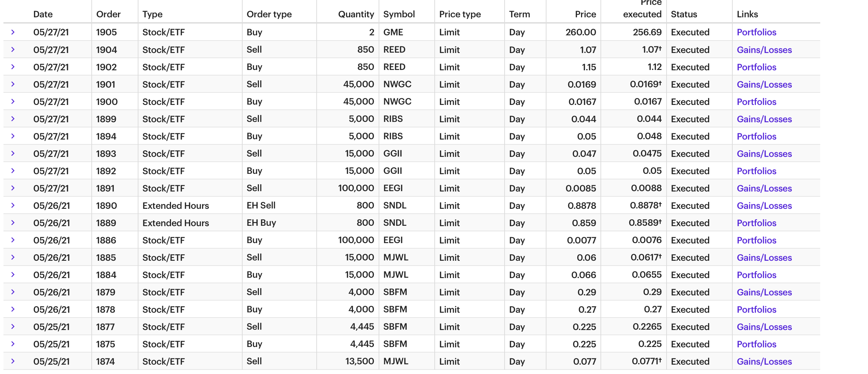Open Gains/Losses for order 1877 SBFM

point(764,327)
